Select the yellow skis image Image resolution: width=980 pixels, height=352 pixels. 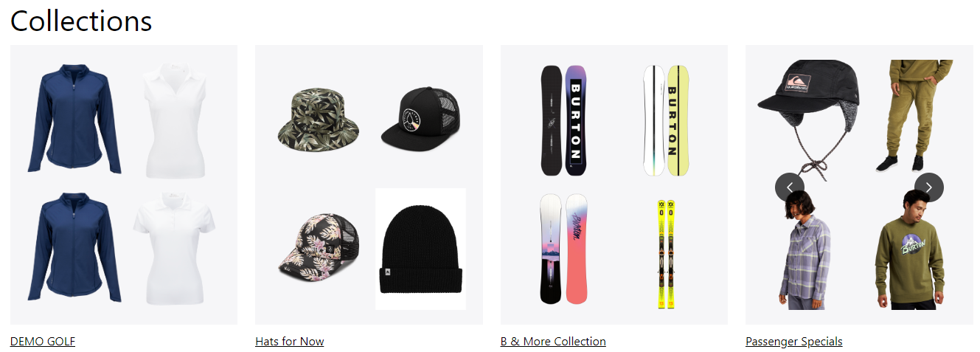click(666, 254)
